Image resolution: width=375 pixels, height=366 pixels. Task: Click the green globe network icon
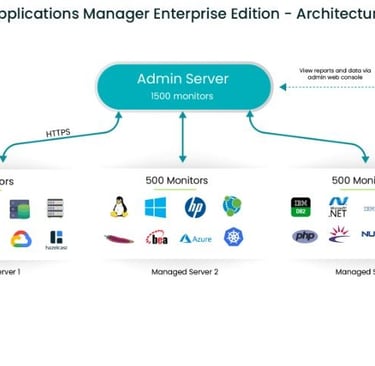[232, 206]
